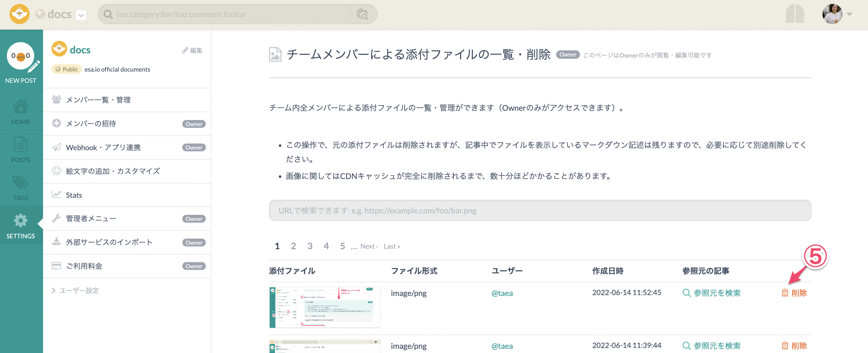Focus the URL search input field
The image size is (868, 353).
(x=540, y=210)
